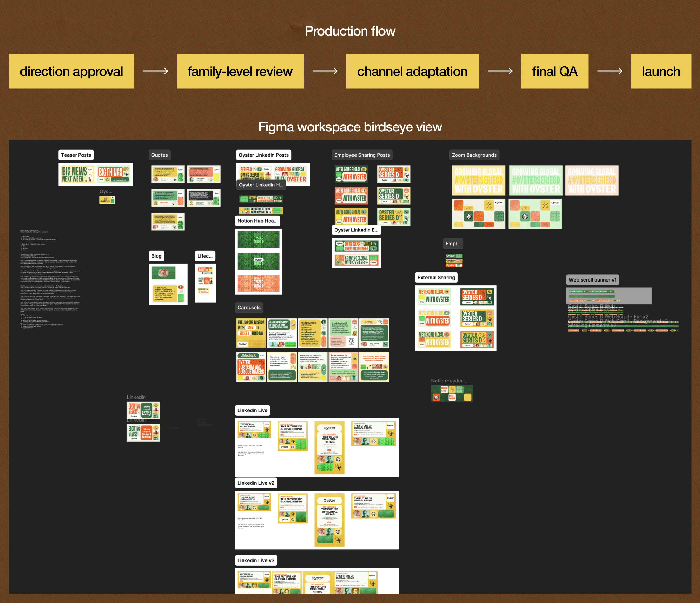The image size is (700, 603).
Task: Open the Lifec... frame thumbnail
Action: pyautogui.click(x=205, y=283)
